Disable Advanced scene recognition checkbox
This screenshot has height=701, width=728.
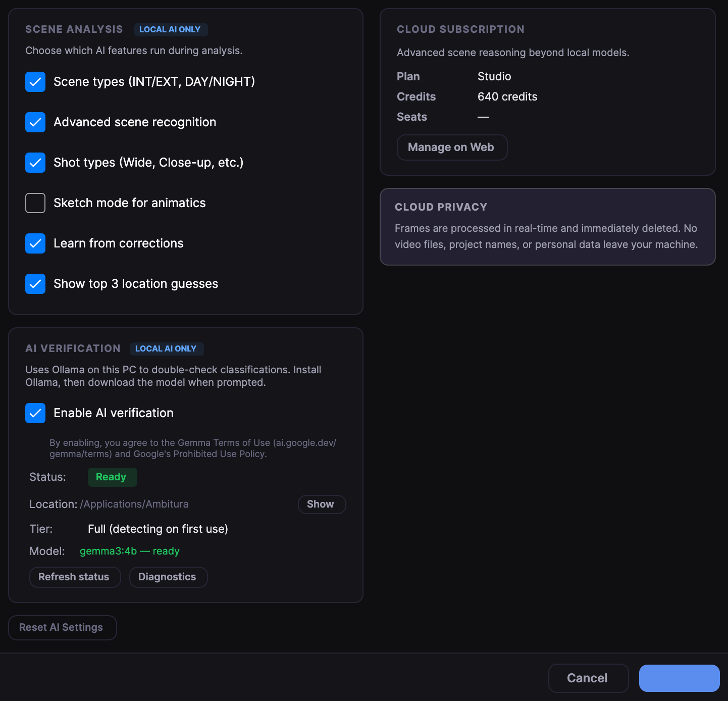tap(35, 122)
